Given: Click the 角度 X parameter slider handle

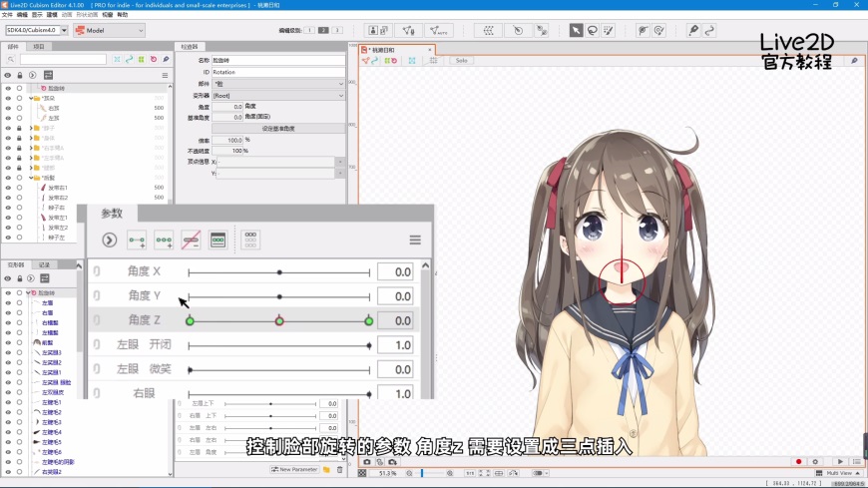Looking at the screenshot, I should pyautogui.click(x=279, y=272).
